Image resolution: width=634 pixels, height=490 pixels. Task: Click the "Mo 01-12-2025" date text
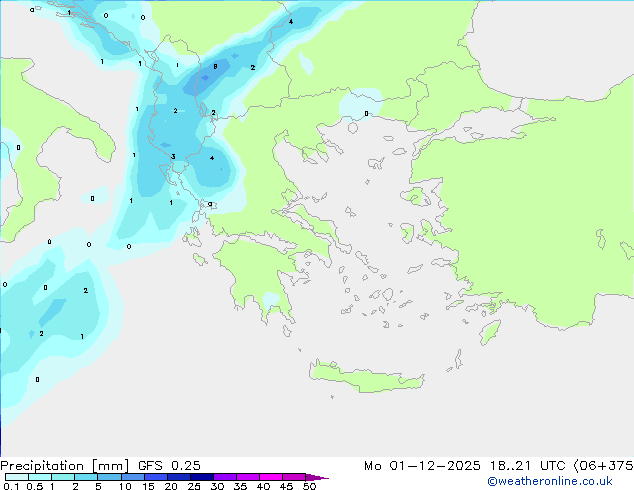pos(422,466)
